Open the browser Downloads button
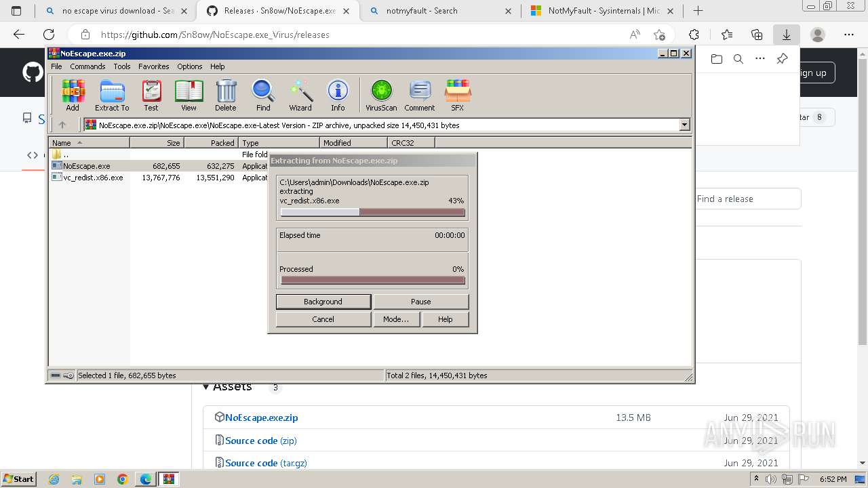This screenshot has width=868, height=488. (x=787, y=35)
